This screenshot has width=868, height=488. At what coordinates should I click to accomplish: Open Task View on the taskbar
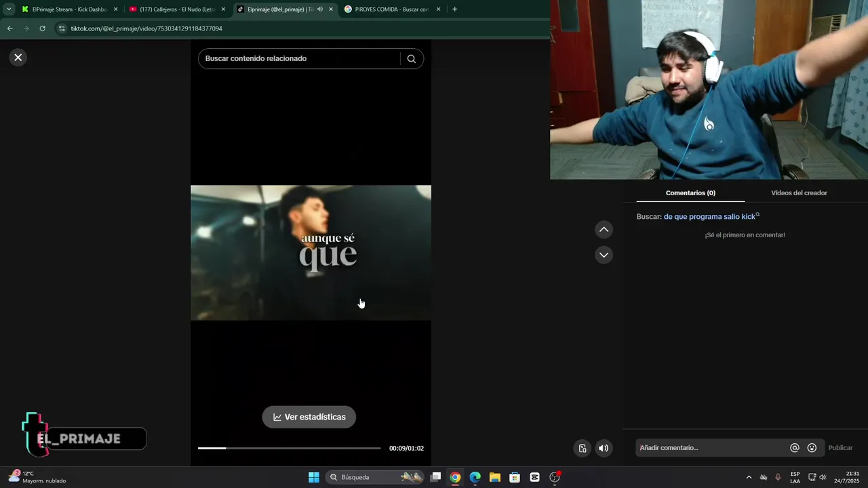[435, 477]
